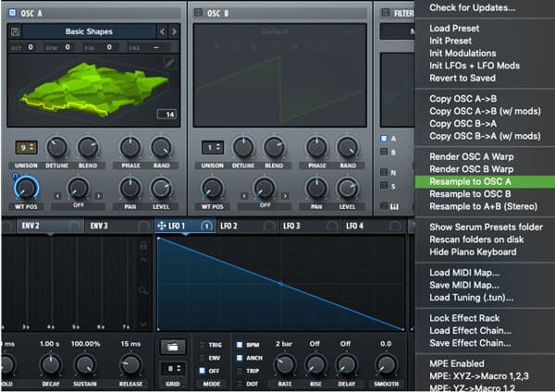Open OSC A wavetable save icon
This screenshot has height=392, width=555.
pyautogui.click(x=15, y=31)
